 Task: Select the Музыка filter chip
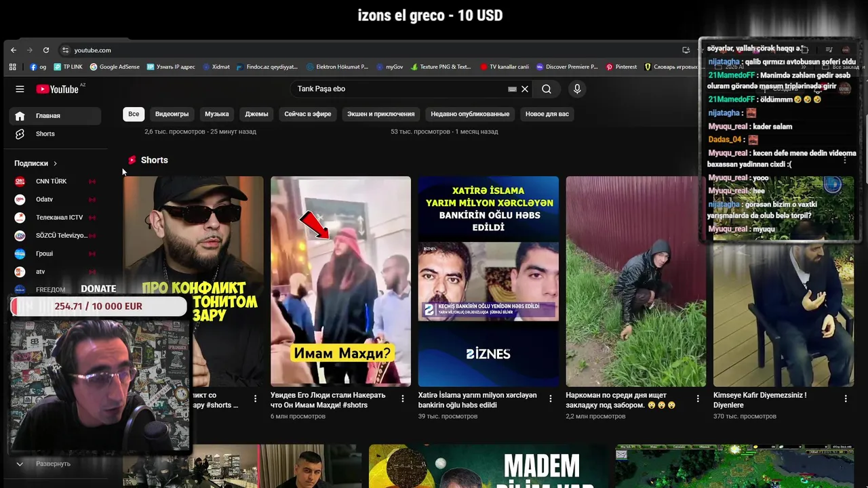point(217,114)
